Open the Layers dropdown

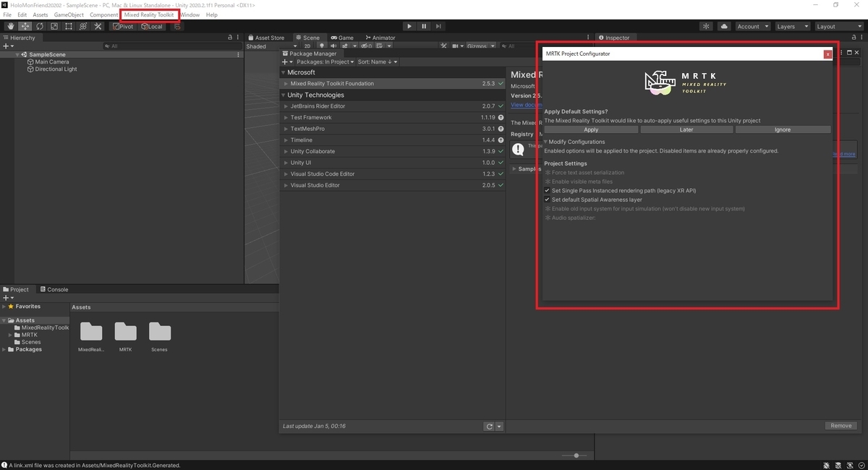click(791, 26)
